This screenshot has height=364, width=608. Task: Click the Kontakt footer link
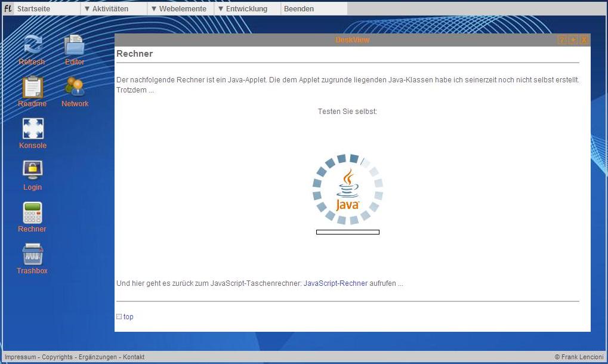tap(134, 357)
